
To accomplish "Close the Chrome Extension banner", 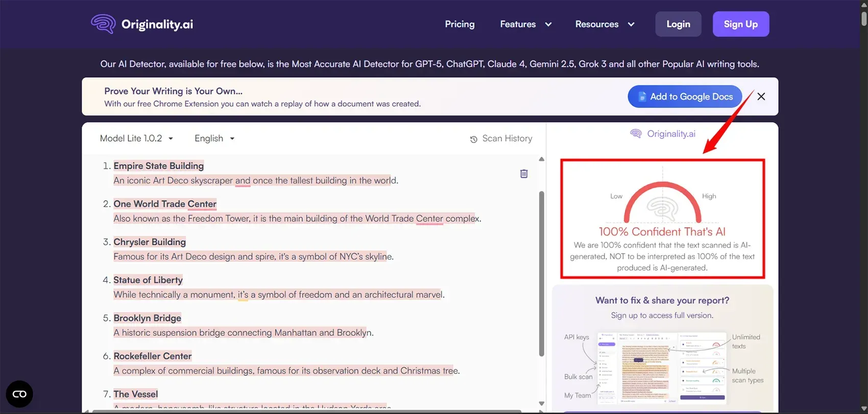I will [761, 97].
